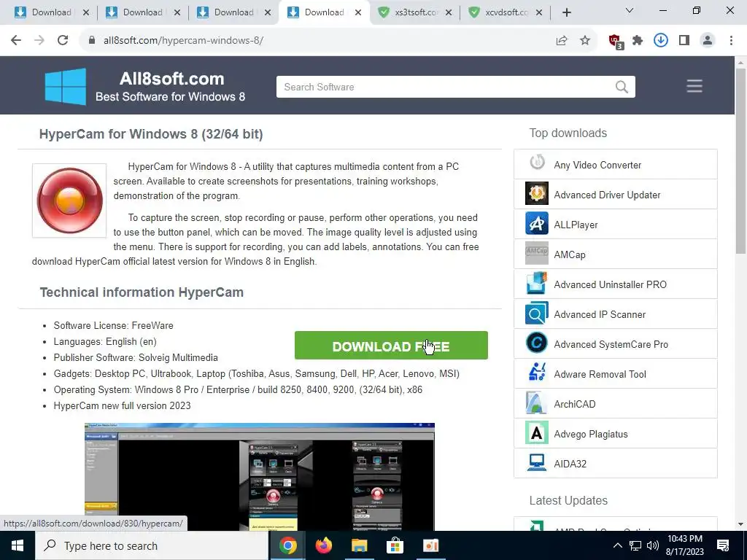Open the ArchiCAD link
The width and height of the screenshot is (747, 560).
pyautogui.click(x=575, y=404)
